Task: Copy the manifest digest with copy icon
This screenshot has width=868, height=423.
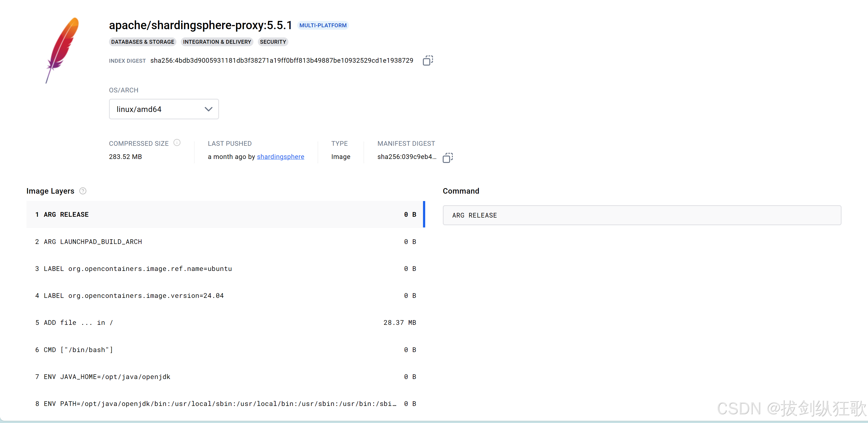Action: tap(447, 158)
